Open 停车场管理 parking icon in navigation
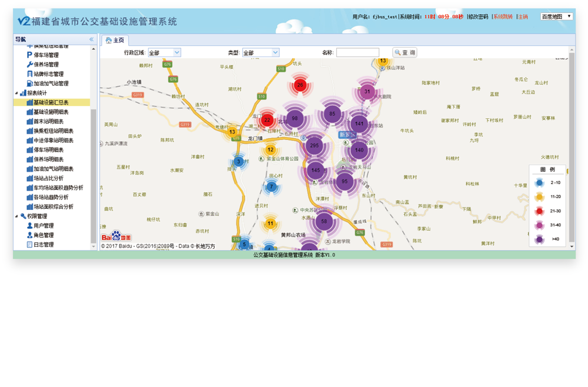 point(29,55)
